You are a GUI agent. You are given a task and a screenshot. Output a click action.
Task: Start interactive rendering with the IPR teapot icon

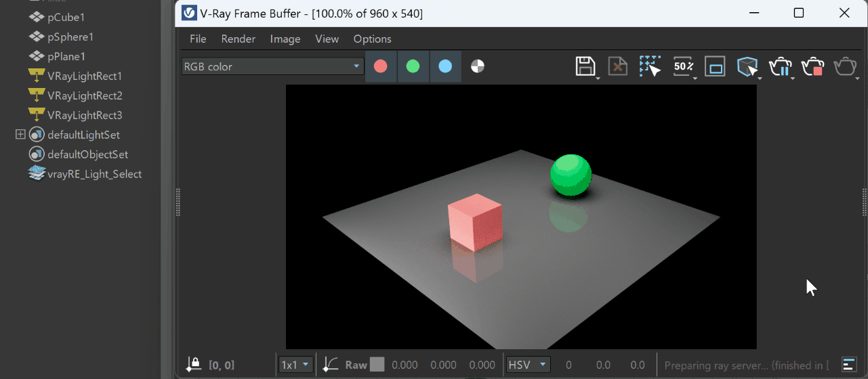click(x=780, y=66)
